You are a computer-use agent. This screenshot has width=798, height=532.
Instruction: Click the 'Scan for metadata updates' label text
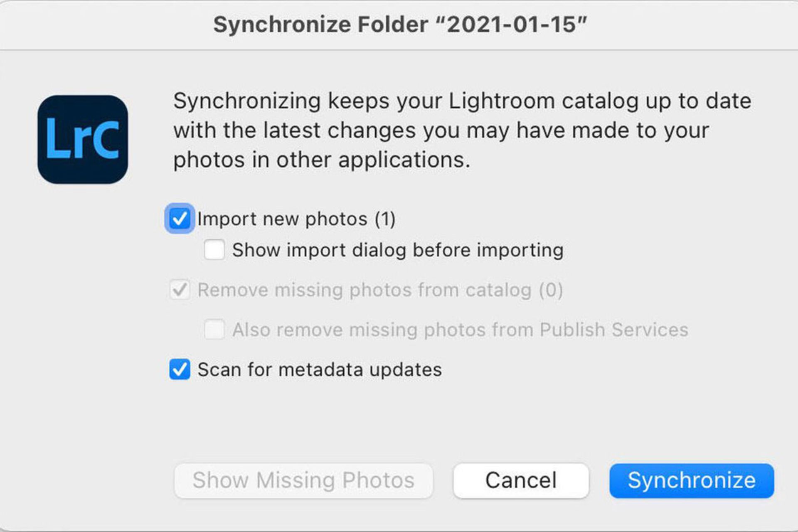pyautogui.click(x=320, y=369)
